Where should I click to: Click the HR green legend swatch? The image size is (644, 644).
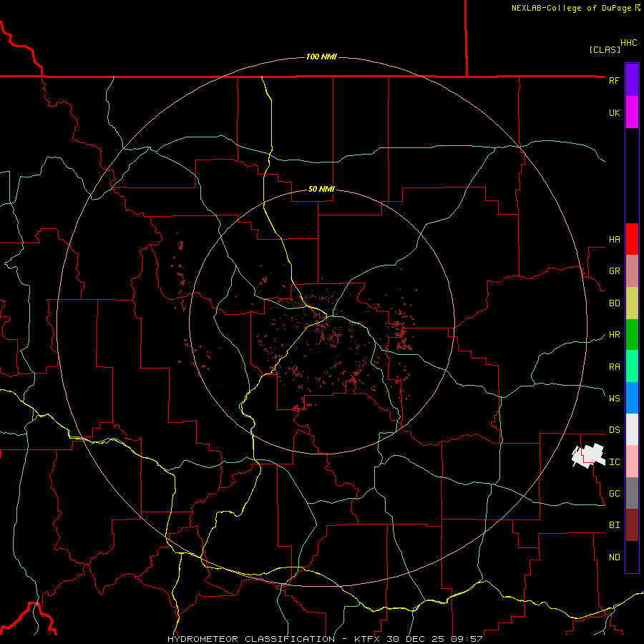pyautogui.click(x=632, y=334)
